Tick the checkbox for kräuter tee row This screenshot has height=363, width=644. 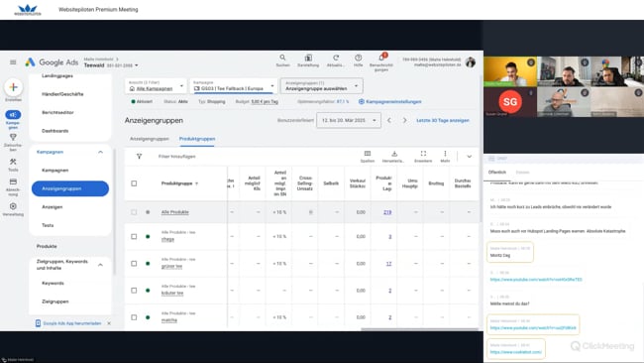tap(134, 291)
